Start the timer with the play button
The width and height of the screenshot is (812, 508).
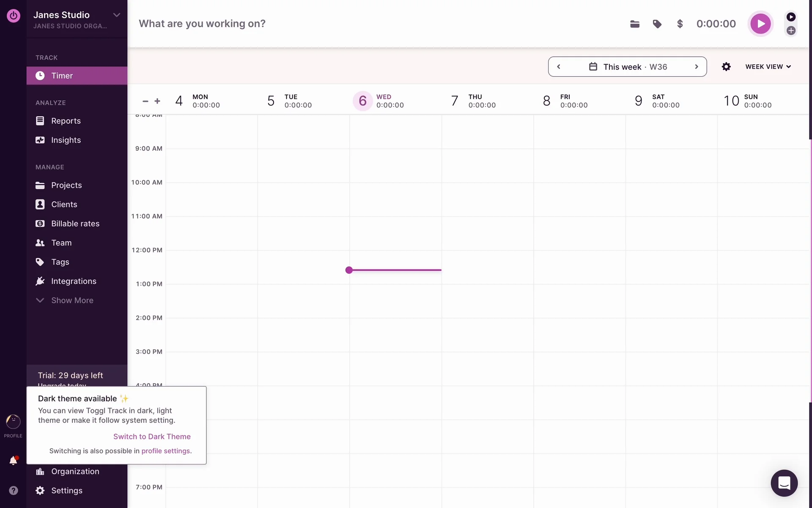coord(760,24)
